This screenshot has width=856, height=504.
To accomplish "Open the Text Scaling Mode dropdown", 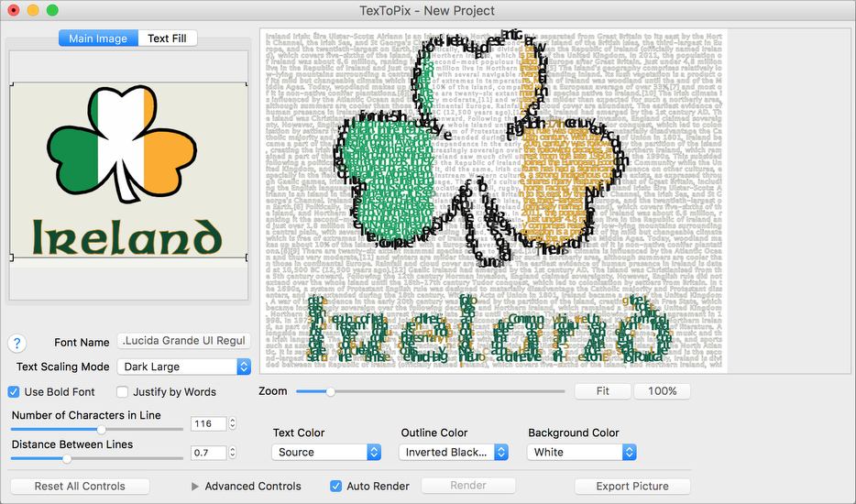I will click(184, 367).
